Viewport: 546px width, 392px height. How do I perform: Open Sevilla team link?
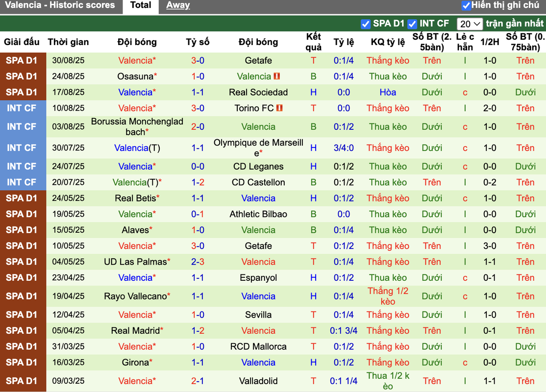point(258,315)
